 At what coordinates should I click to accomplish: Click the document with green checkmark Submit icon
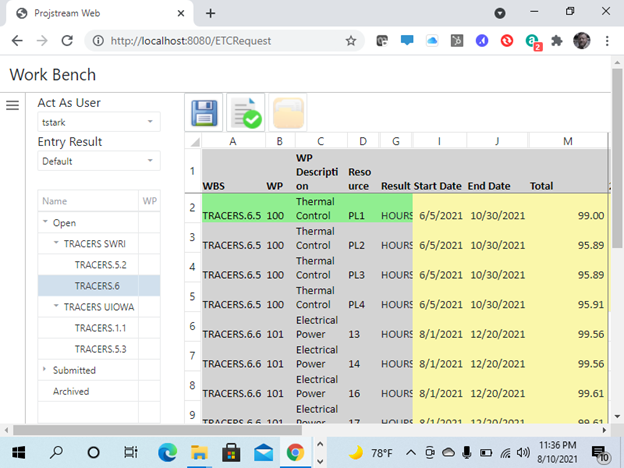pyautogui.click(x=246, y=113)
